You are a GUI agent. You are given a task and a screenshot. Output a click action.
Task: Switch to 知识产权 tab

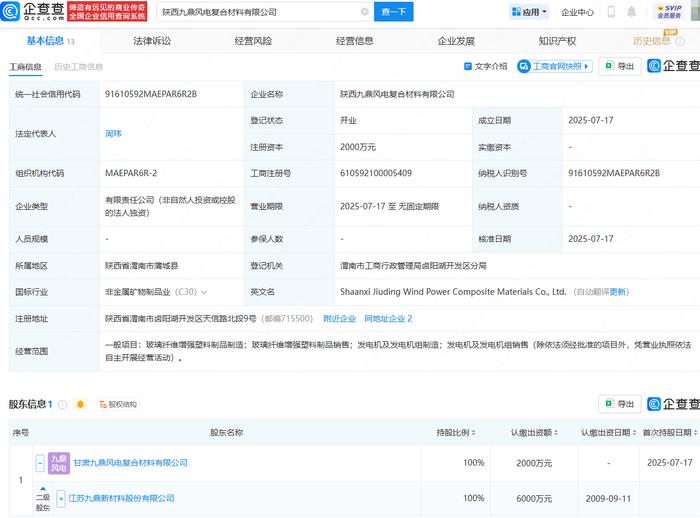(557, 41)
